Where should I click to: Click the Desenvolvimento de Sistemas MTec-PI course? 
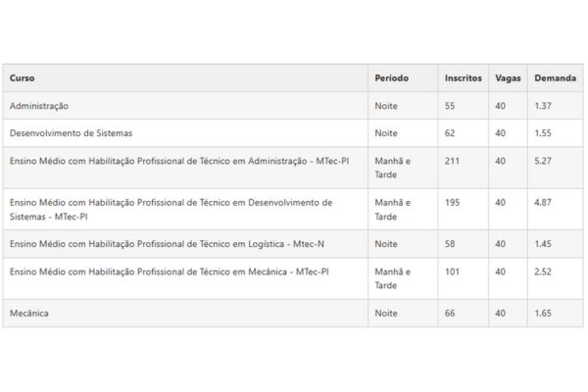171,210
